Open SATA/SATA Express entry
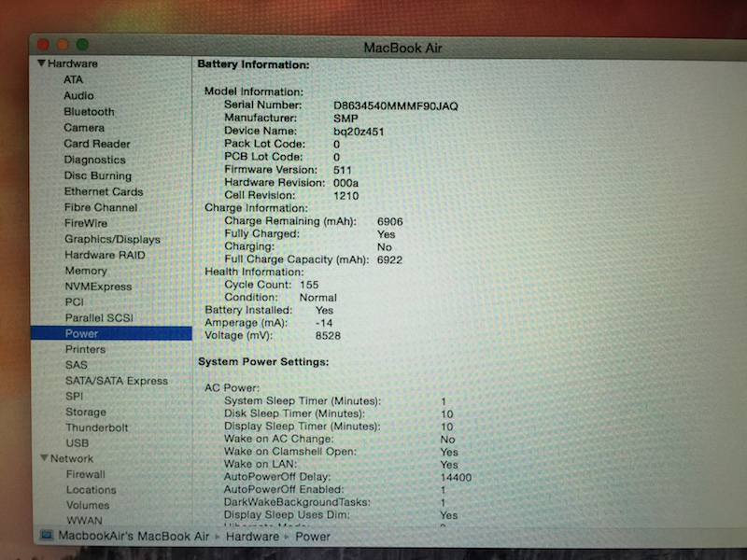Viewport: 747px width, 560px height. (117, 381)
